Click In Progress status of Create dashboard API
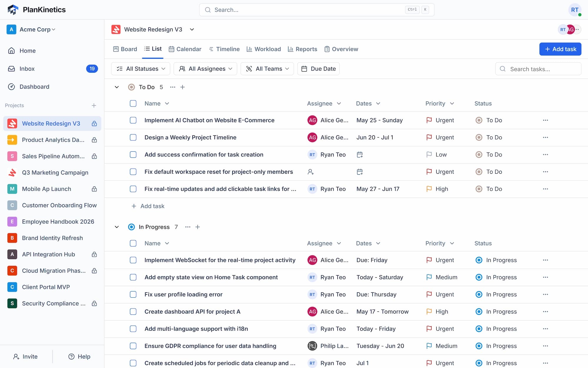This screenshot has height=368, width=588. [496, 311]
